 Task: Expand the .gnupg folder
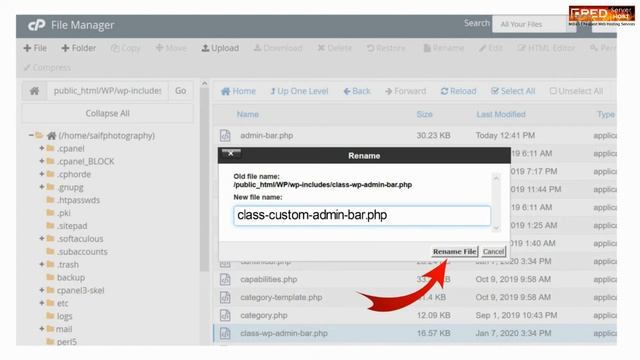point(42,187)
